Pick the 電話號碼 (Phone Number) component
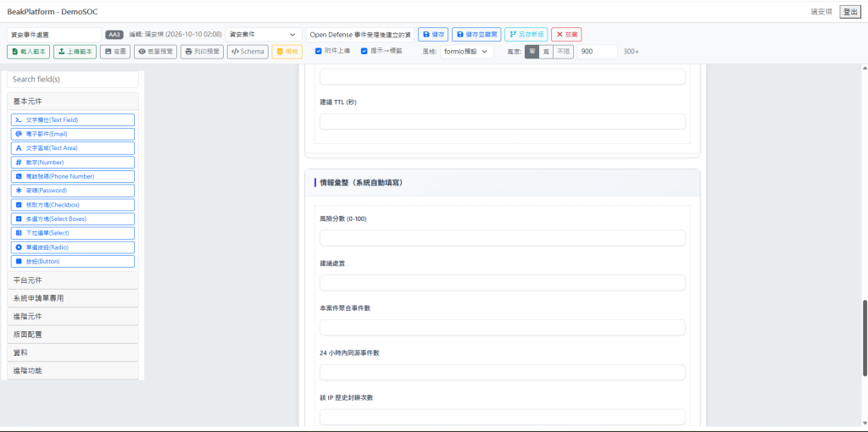Viewport: 868px width, 432px height. pyautogui.click(x=73, y=176)
